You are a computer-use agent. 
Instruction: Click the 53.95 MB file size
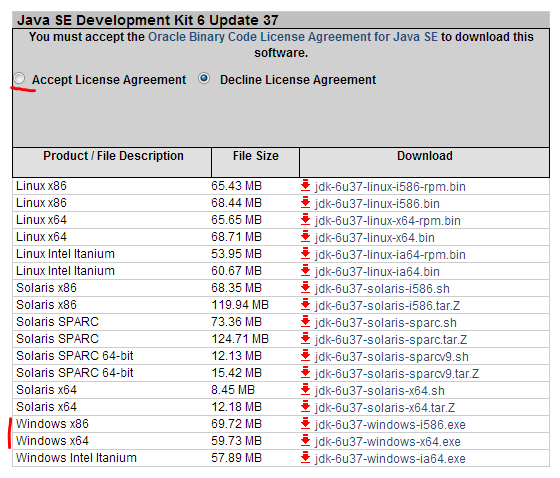[236, 254]
